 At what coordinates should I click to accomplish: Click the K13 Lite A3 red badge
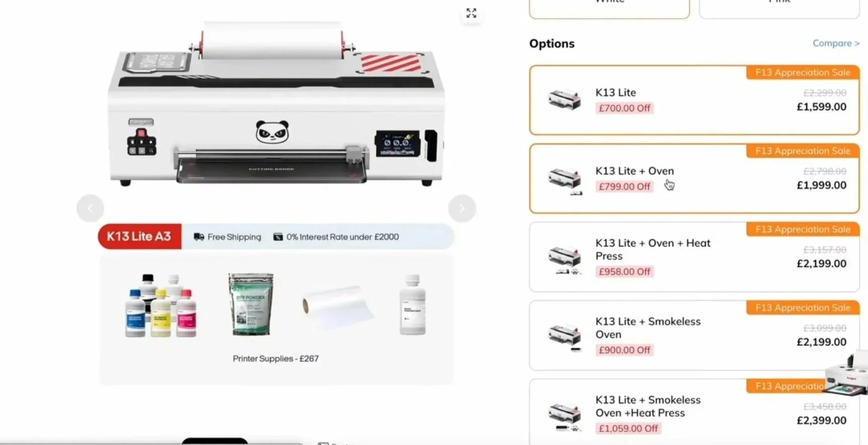tap(139, 237)
